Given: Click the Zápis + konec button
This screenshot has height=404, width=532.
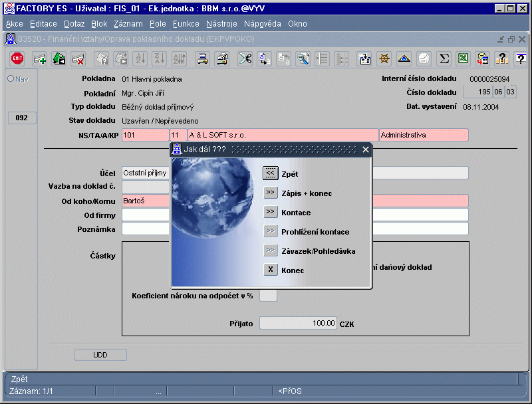Looking at the screenshot, I should coord(270,193).
